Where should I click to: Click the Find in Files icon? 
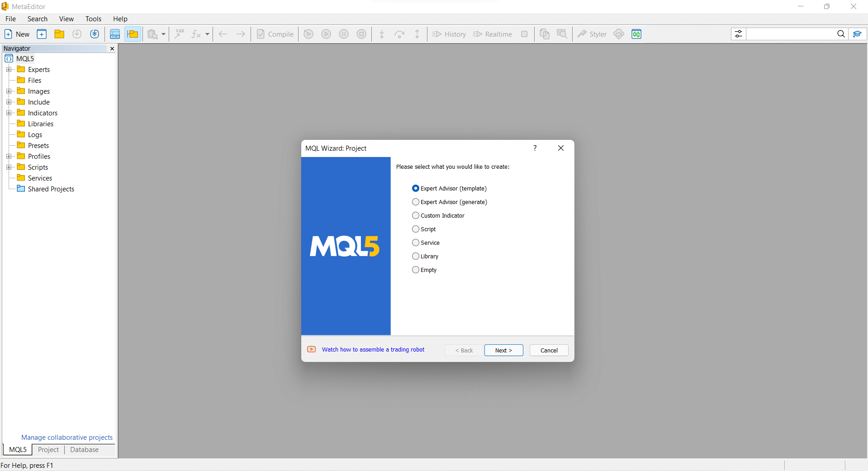[x=153, y=34]
